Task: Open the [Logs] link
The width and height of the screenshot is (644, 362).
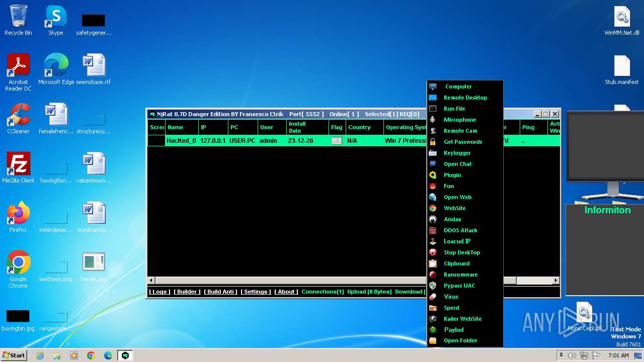Action: (x=159, y=292)
